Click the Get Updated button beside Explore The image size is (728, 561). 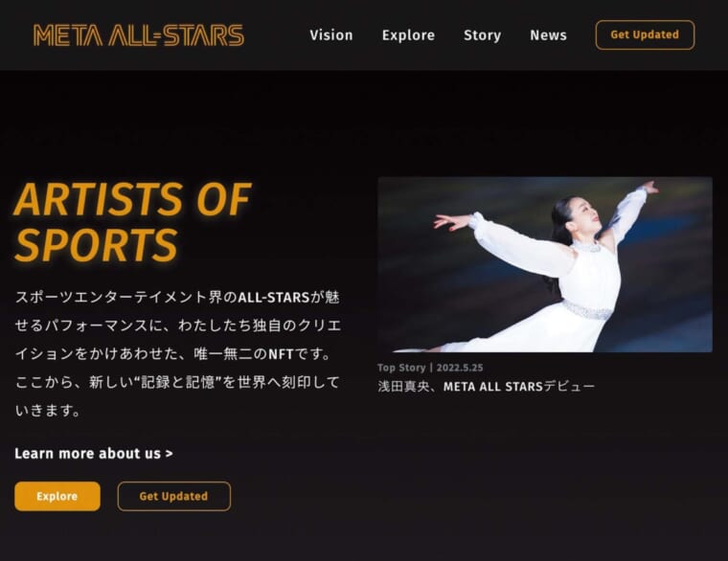(173, 496)
